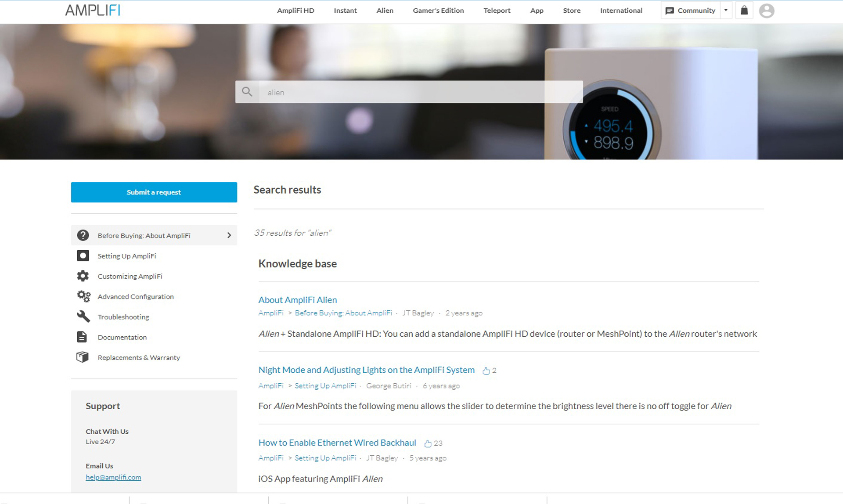Click AmpliFi breadcrumb under Ethernet Wired Backhaul
Screen dimensions: 843x504
(x=271, y=458)
